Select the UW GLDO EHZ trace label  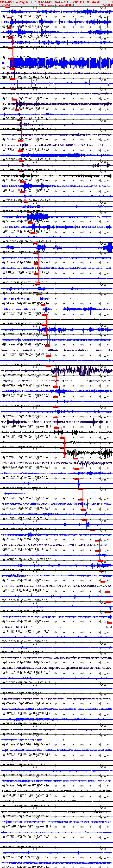[x=26, y=241]
